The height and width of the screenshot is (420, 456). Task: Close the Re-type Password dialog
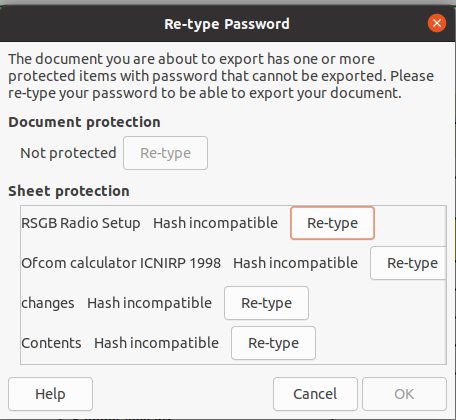[437, 23]
